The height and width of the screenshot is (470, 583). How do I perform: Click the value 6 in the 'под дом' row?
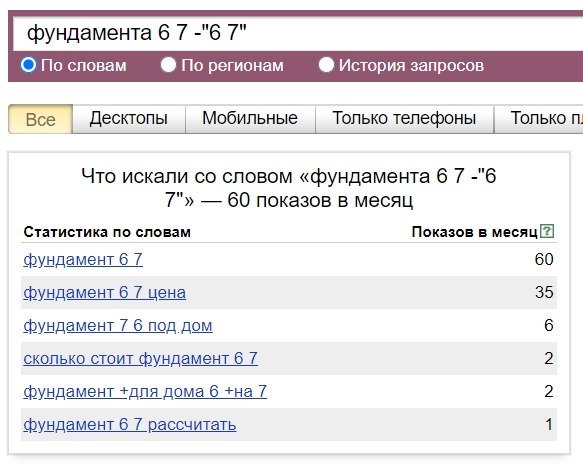tap(549, 325)
